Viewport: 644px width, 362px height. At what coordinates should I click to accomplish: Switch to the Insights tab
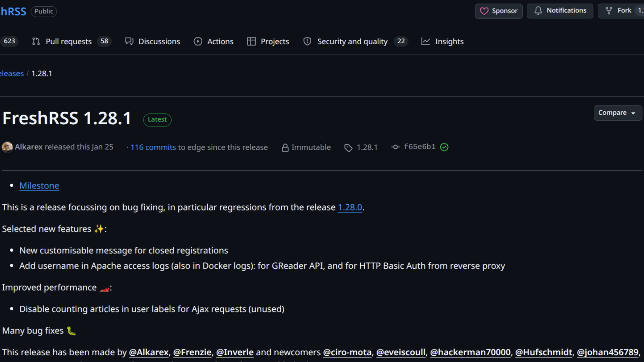pyautogui.click(x=443, y=41)
